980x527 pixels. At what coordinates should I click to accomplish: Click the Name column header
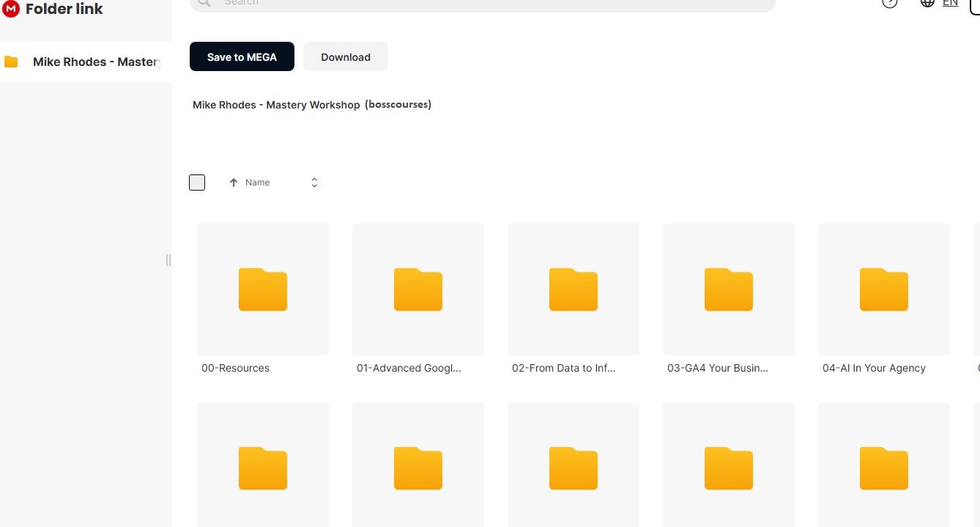[x=258, y=183]
